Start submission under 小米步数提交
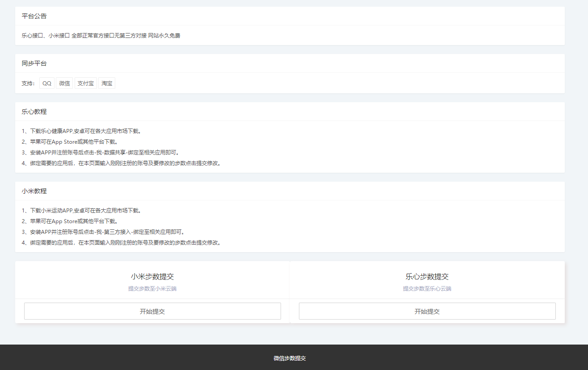This screenshot has width=588, height=370. pos(152,311)
